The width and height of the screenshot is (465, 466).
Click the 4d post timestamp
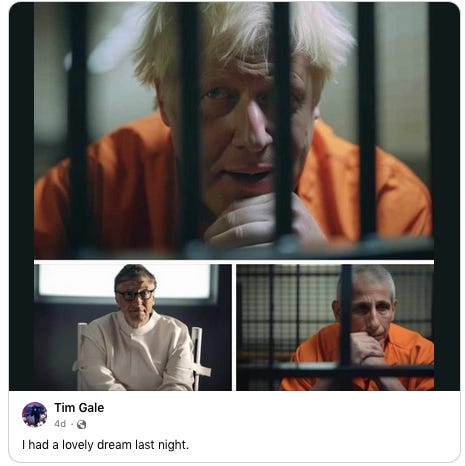60,424
